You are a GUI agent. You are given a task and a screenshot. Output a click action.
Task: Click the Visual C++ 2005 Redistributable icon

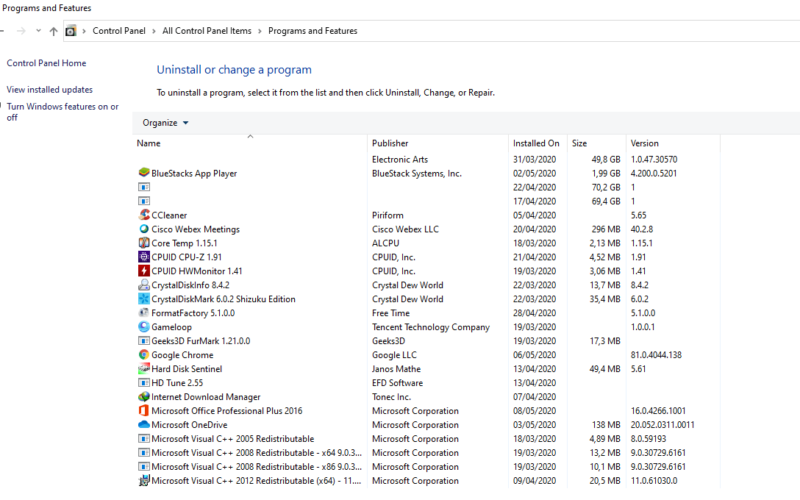[x=144, y=438]
